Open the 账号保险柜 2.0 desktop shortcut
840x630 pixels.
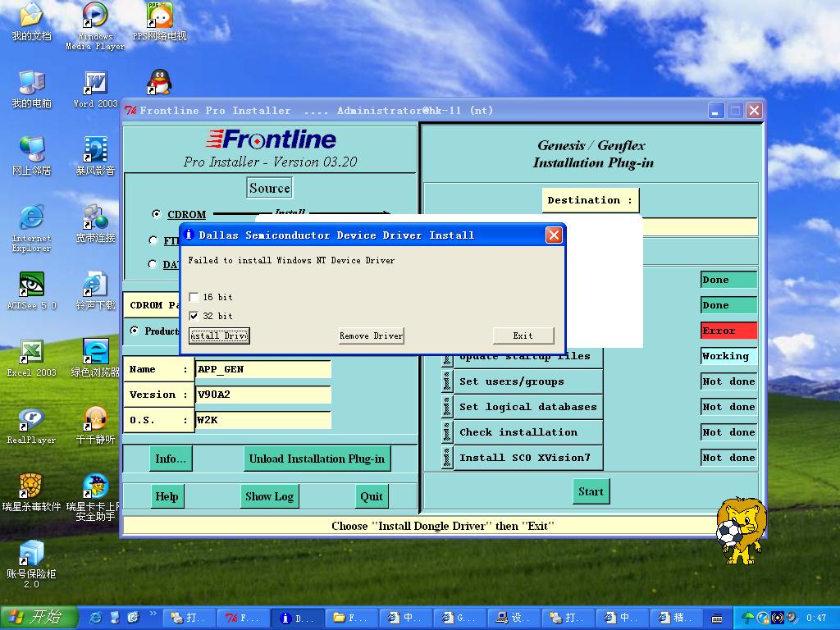(32, 564)
